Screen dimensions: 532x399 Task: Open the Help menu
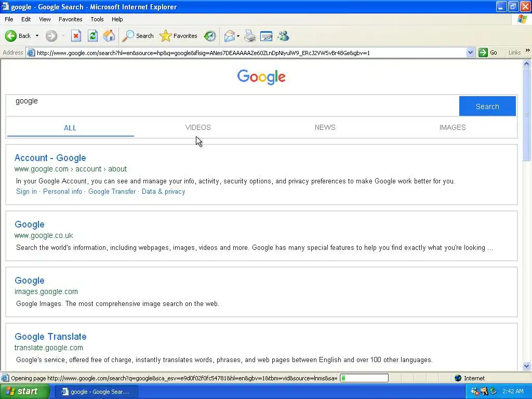pyautogui.click(x=117, y=19)
